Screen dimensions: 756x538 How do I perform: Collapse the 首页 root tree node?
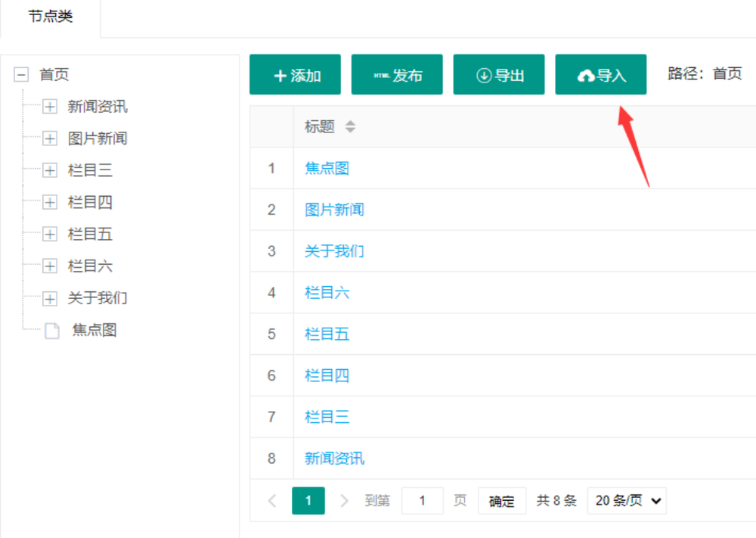[21, 75]
